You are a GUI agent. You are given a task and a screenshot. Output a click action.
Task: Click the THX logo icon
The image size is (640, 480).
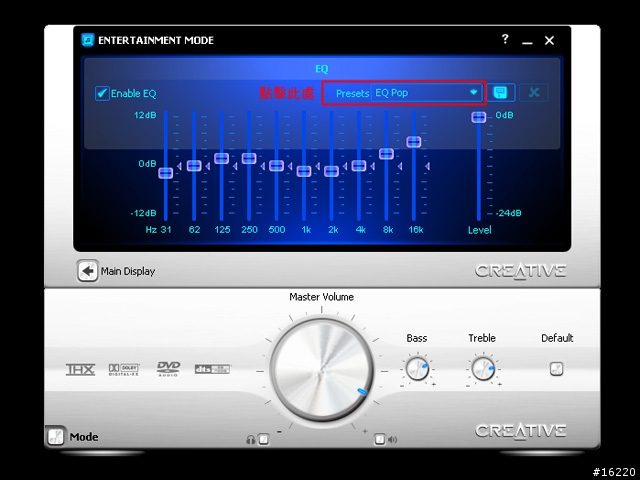pyautogui.click(x=80, y=369)
